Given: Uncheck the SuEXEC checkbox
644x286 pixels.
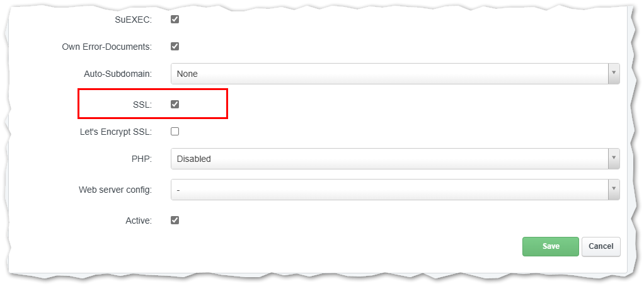Looking at the screenshot, I should coord(175,20).
